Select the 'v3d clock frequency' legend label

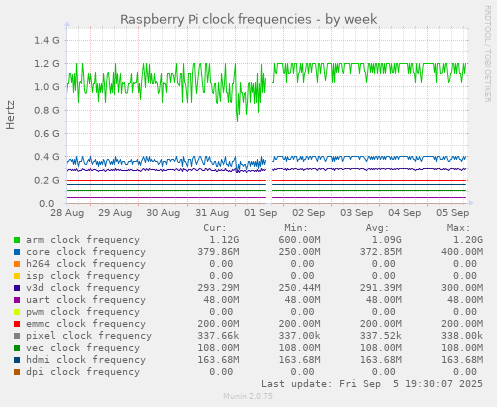tap(83, 288)
